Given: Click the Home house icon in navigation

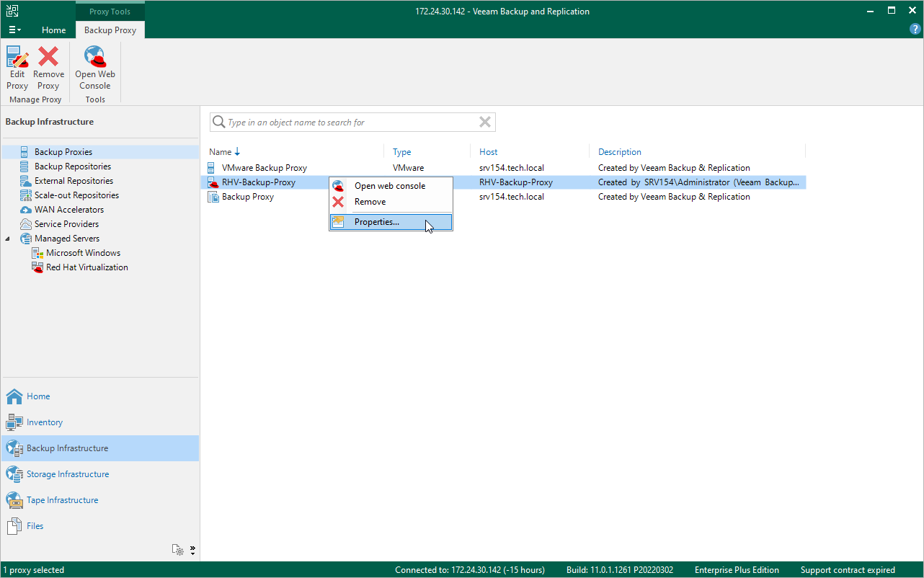Looking at the screenshot, I should click(x=14, y=396).
